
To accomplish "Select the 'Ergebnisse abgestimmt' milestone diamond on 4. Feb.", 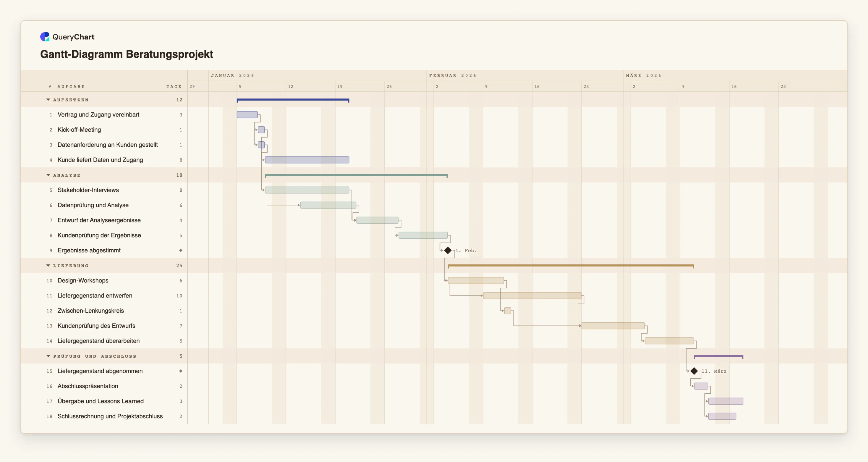I will click(448, 250).
